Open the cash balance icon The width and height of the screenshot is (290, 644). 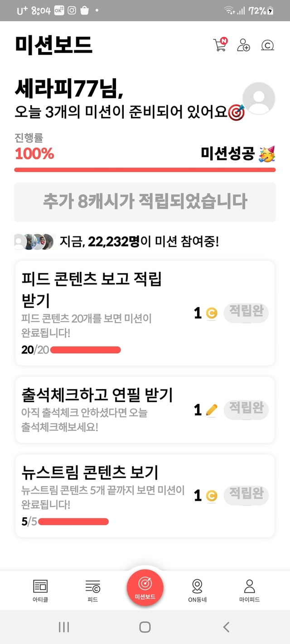tap(268, 45)
